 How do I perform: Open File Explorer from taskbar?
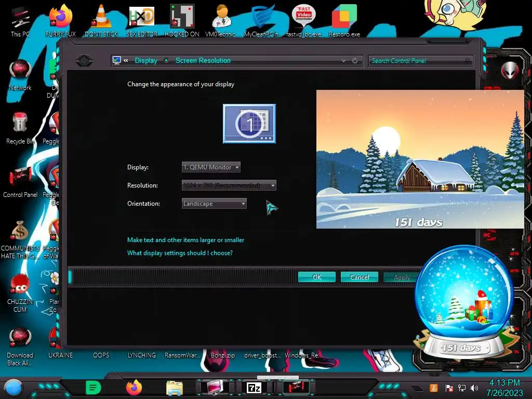(x=175, y=388)
